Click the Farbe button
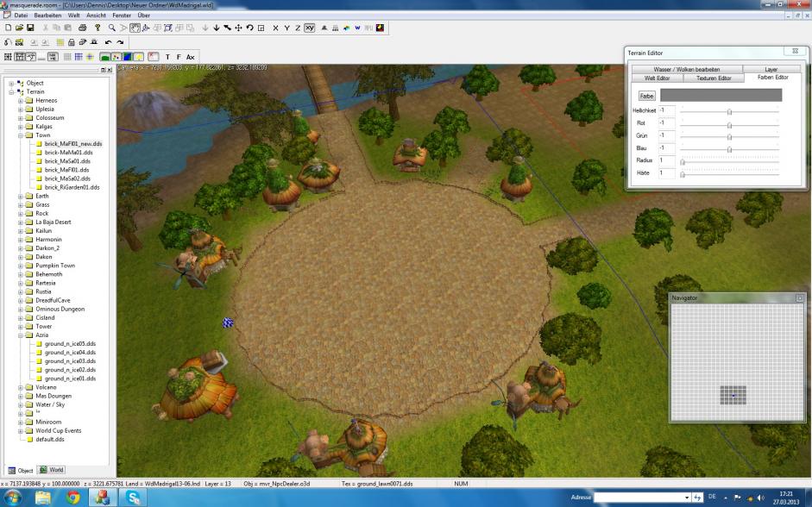812x507 pixels. (x=646, y=96)
